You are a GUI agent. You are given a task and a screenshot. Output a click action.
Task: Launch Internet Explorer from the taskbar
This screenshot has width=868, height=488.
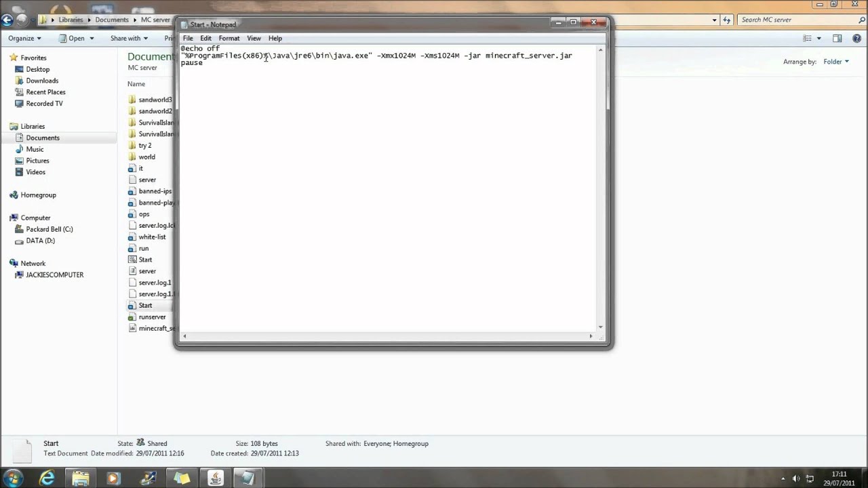47,478
